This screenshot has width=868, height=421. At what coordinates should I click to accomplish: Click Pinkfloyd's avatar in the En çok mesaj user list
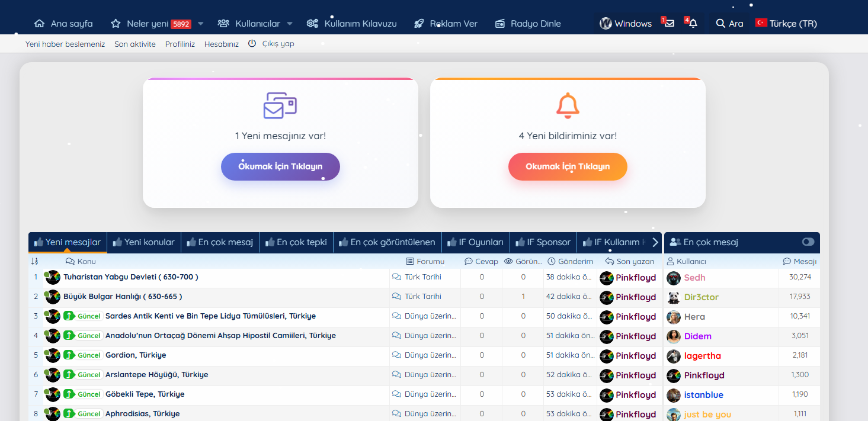(674, 375)
